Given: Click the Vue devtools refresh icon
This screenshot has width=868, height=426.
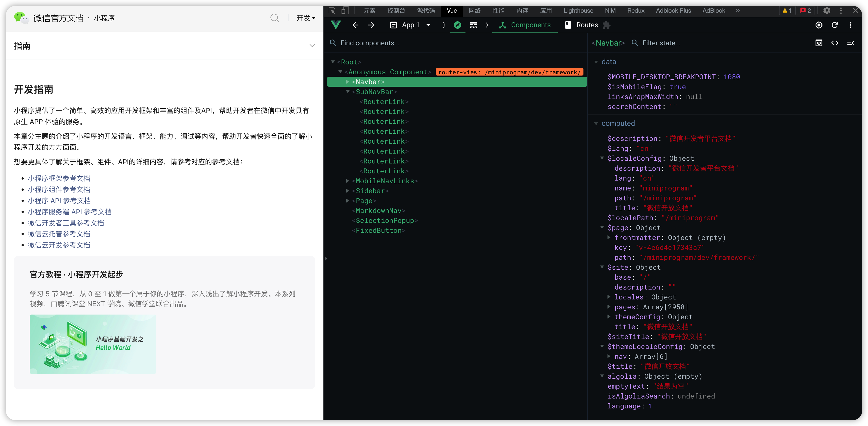Looking at the screenshot, I should [835, 25].
